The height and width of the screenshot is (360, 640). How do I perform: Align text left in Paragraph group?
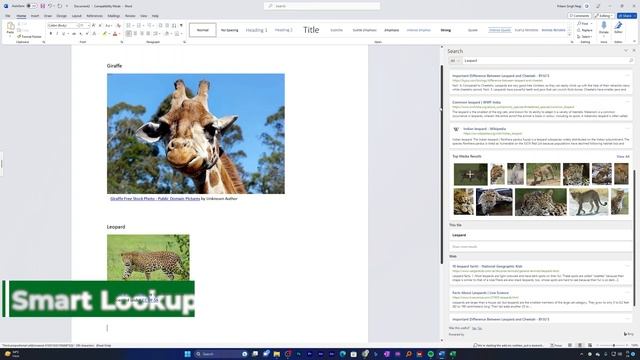click(x=129, y=34)
